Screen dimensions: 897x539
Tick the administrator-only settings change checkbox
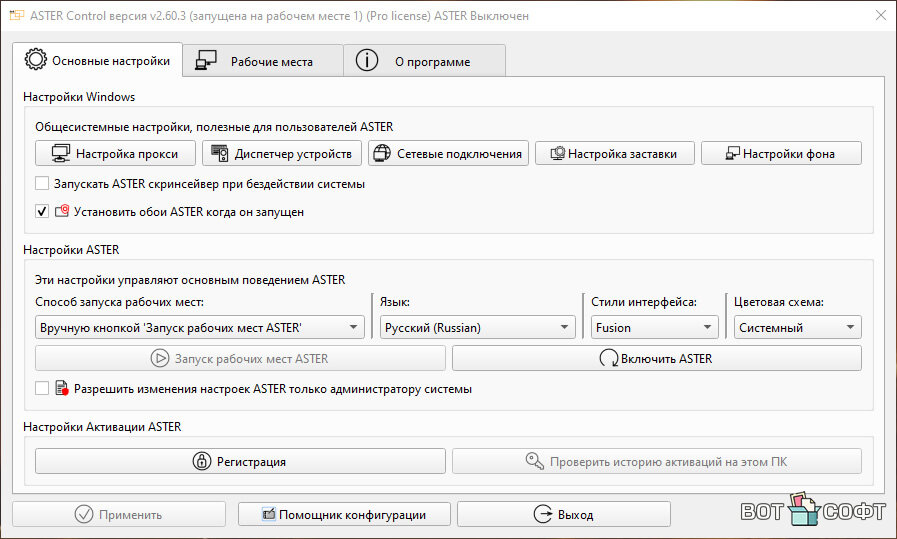click(x=42, y=389)
